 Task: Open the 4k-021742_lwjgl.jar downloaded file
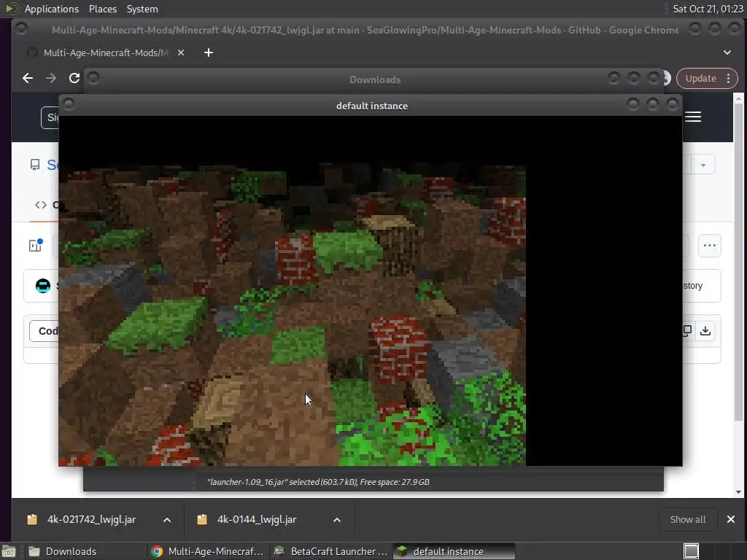point(90,519)
